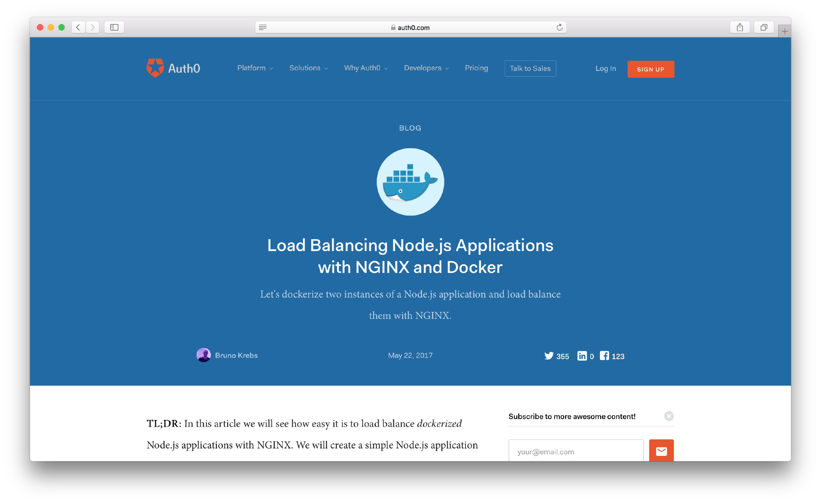Click the article title heading

[410, 256]
